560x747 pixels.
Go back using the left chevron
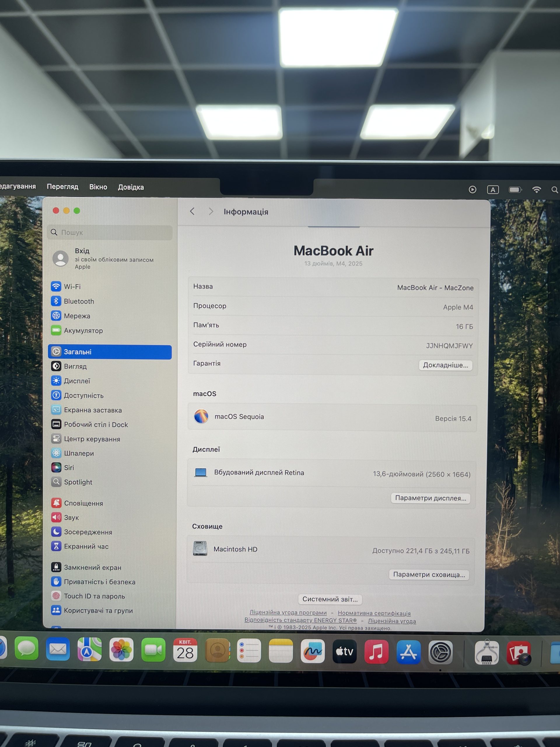pyautogui.click(x=192, y=211)
